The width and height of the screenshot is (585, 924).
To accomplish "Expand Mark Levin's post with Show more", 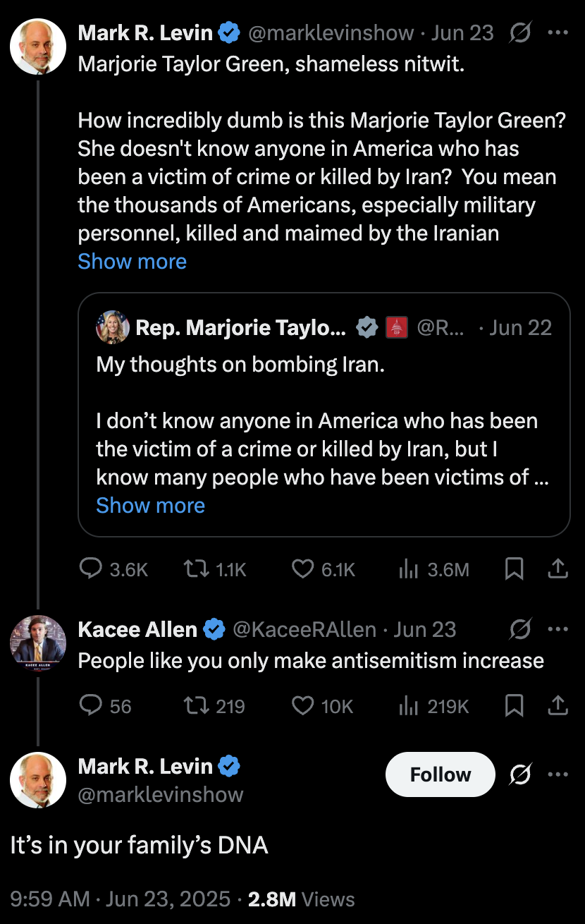I will 132,261.
